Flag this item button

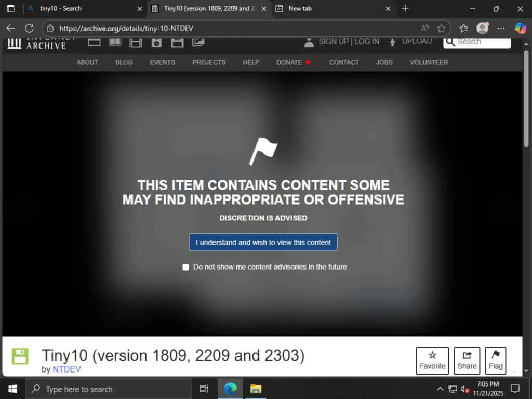point(495,361)
